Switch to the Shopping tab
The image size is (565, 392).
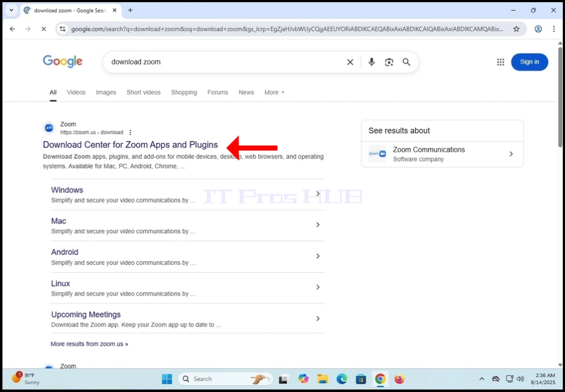point(184,92)
